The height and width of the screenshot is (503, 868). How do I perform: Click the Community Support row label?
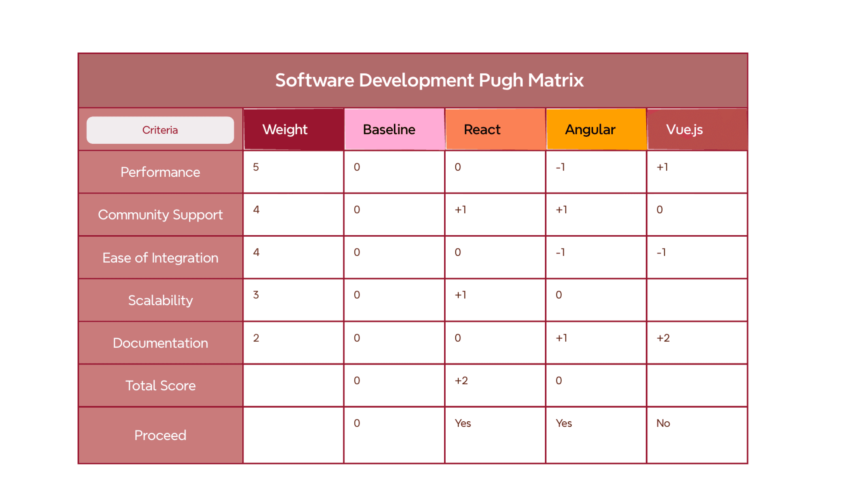tap(160, 215)
